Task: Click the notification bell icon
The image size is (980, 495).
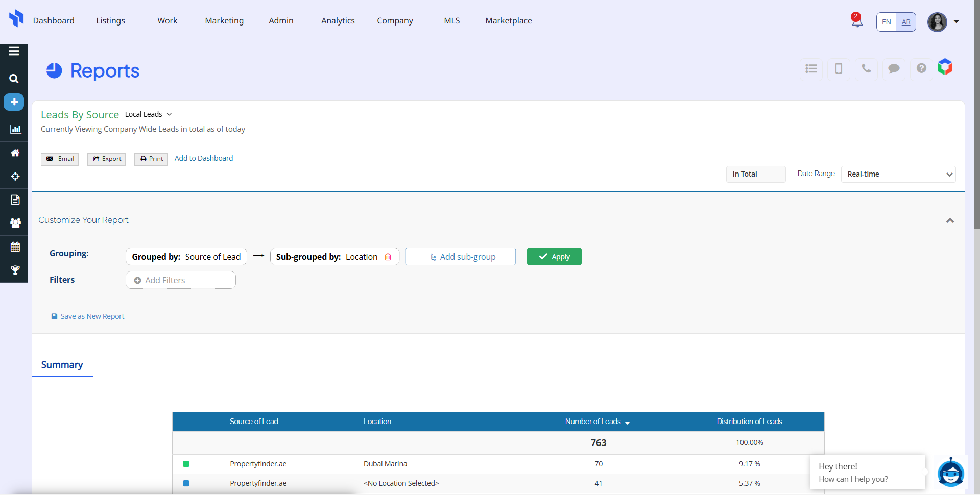Action: pyautogui.click(x=856, y=21)
